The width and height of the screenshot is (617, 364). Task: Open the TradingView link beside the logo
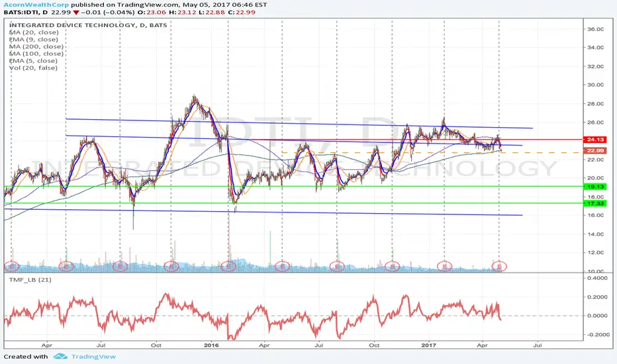[x=93, y=357]
